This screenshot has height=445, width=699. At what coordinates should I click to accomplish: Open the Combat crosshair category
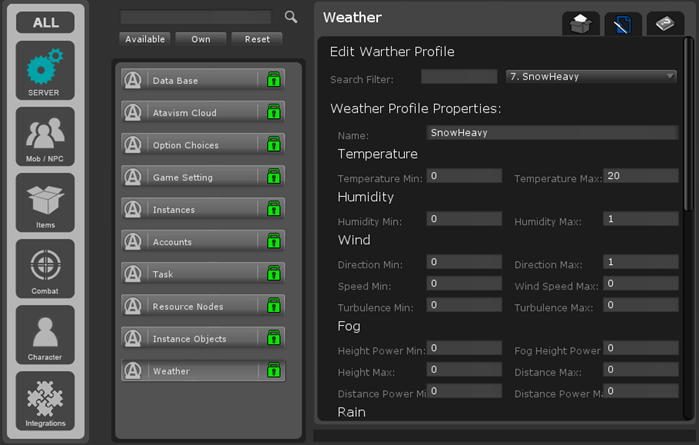[x=45, y=268]
